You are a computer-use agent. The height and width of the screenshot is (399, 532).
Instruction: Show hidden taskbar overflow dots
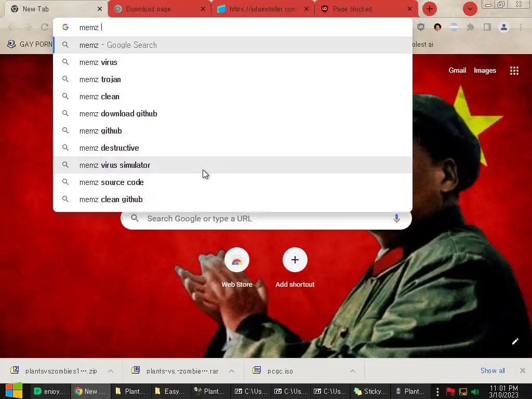click(437, 392)
